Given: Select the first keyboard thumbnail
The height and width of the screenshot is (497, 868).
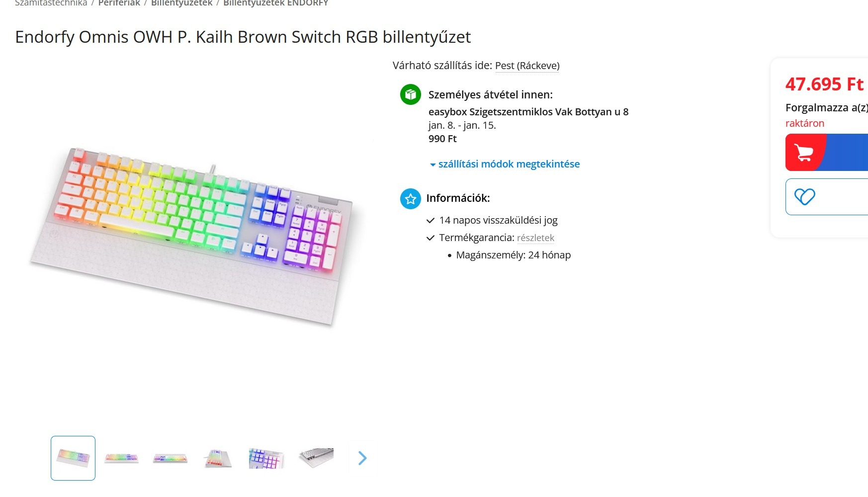Looking at the screenshot, I should [73, 458].
